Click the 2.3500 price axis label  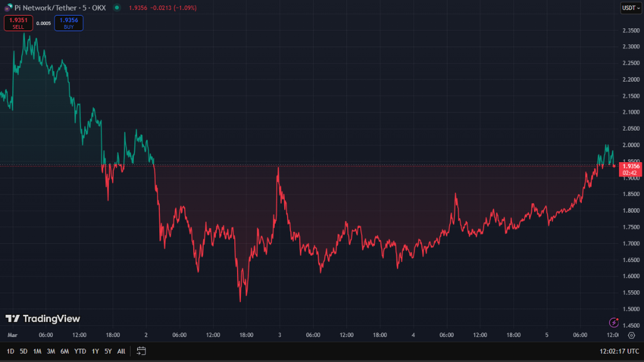tap(631, 30)
